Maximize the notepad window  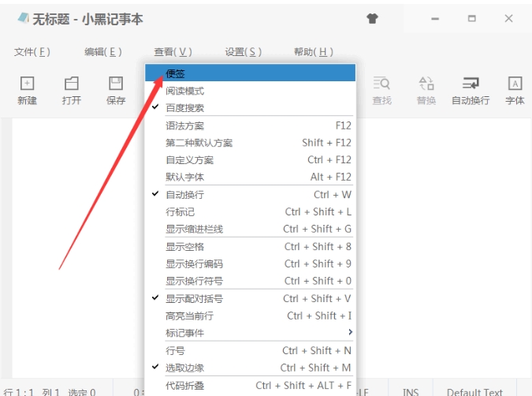pyautogui.click(x=471, y=19)
